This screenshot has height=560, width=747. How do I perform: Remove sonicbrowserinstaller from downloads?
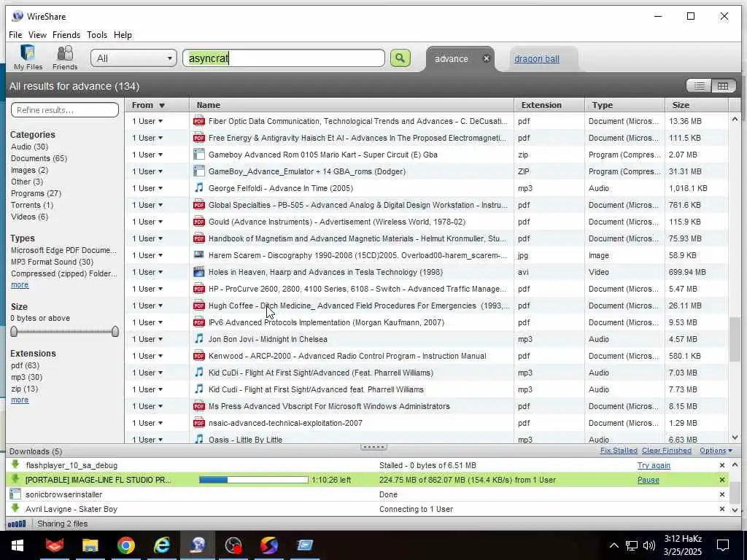(721, 494)
